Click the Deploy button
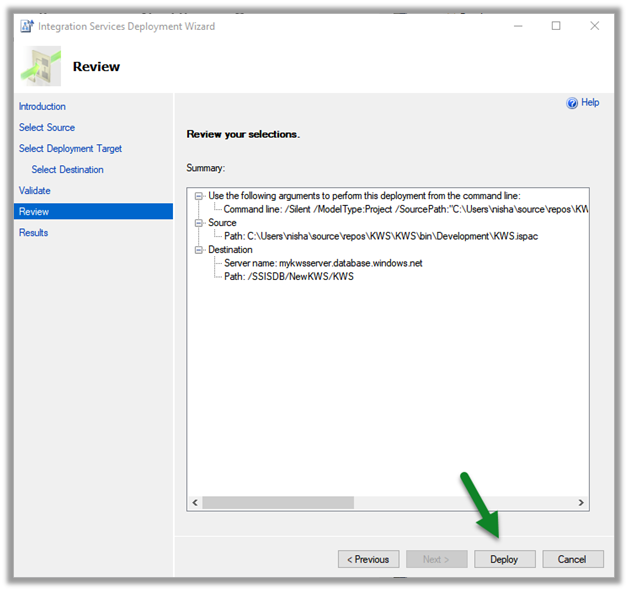This screenshot has height=591, width=628. point(505,559)
